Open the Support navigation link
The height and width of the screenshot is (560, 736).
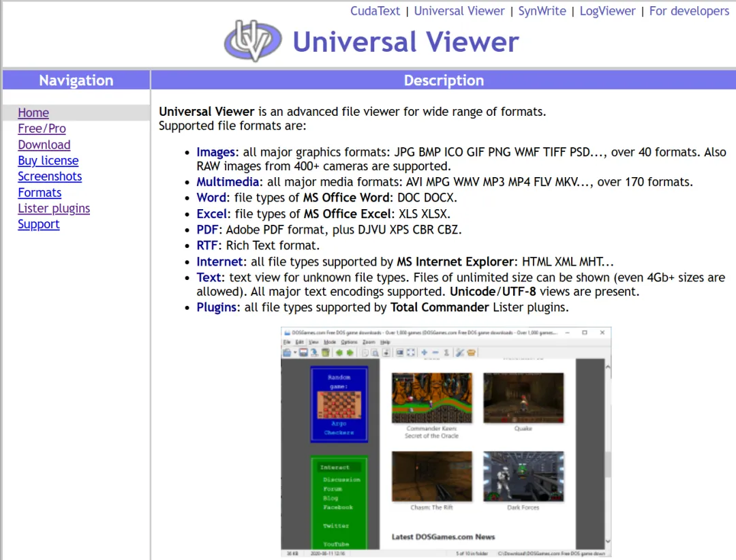tap(38, 224)
